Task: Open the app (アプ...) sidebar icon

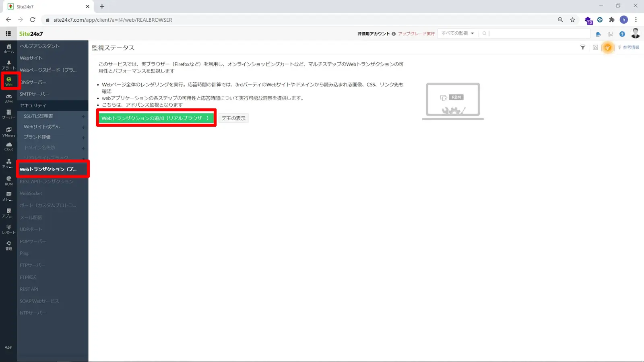Action: (8, 213)
